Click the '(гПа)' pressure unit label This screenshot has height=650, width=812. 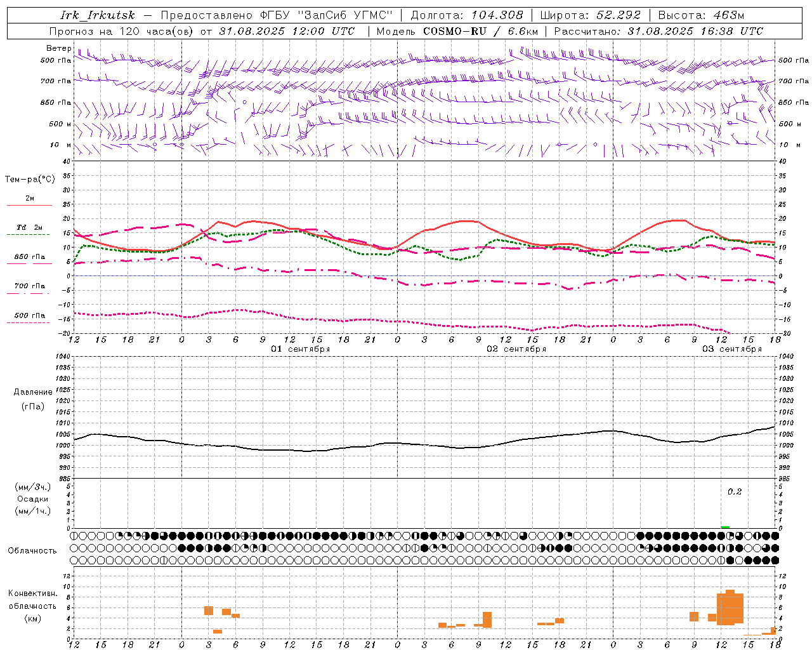coord(33,406)
